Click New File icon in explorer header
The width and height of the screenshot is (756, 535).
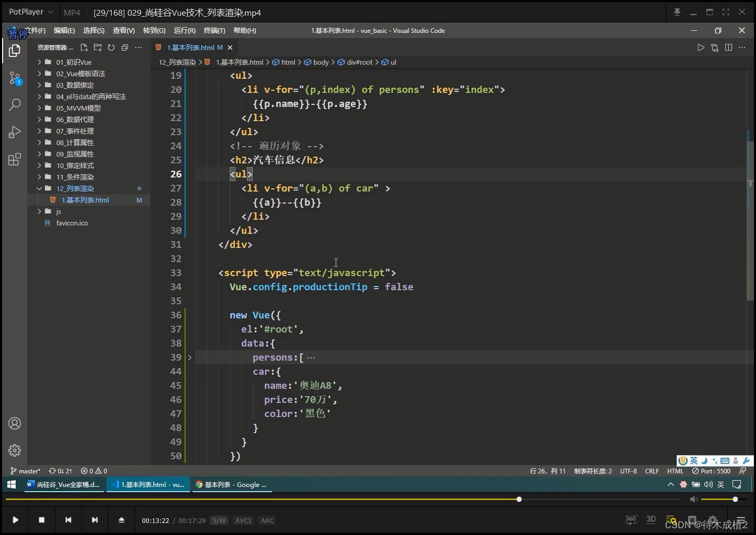click(84, 47)
